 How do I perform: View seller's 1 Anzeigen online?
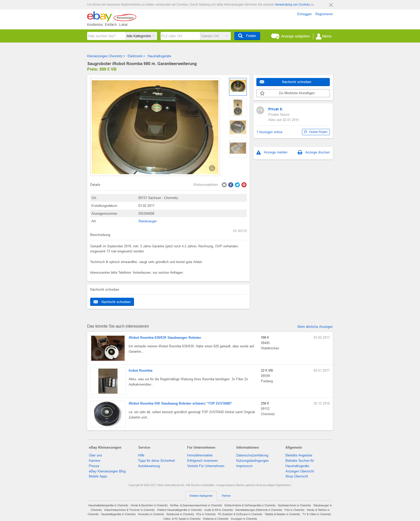(x=269, y=132)
